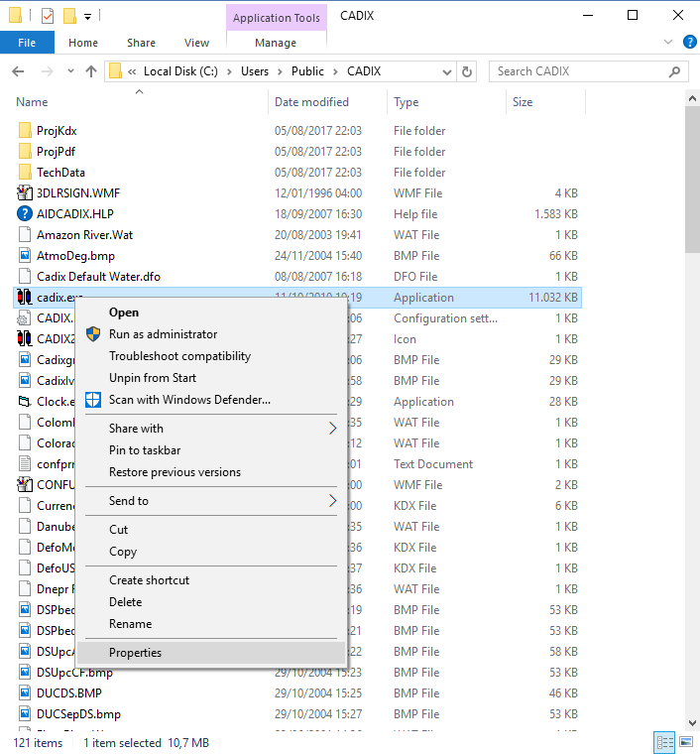
Task: Click the Properties quick access toolbar icon
Action: (48, 16)
